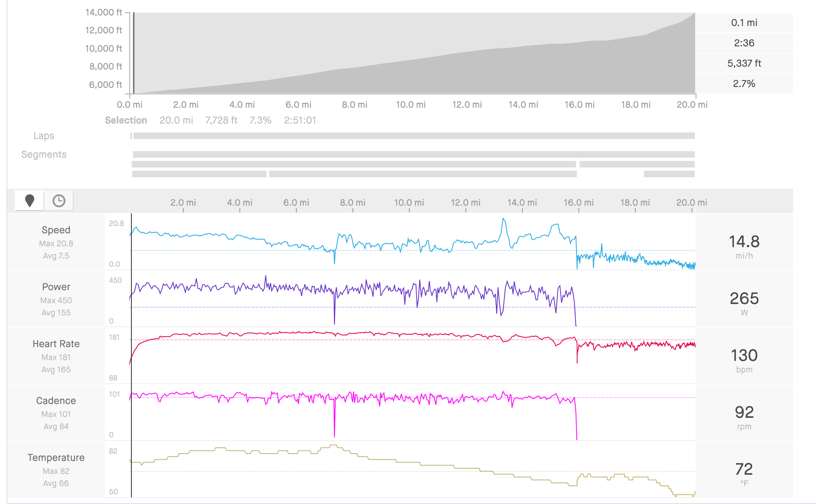Click the Laps row label
816x504 pixels.
(44, 136)
